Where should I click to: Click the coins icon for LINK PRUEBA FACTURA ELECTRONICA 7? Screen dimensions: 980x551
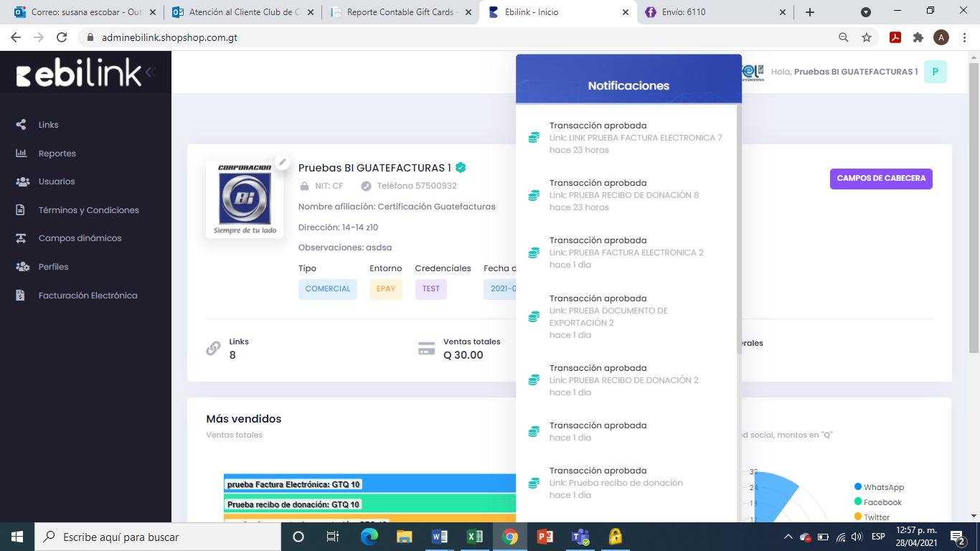(534, 138)
